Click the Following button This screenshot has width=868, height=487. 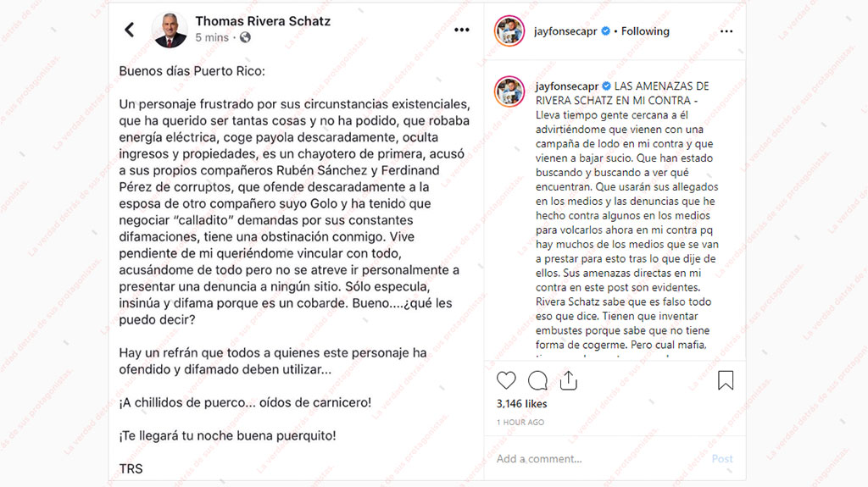pyautogui.click(x=645, y=31)
